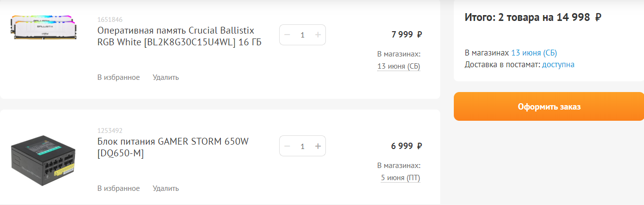Delete GAMER STORM power supply from the cart
The width and height of the screenshot is (644, 205).
(x=166, y=188)
